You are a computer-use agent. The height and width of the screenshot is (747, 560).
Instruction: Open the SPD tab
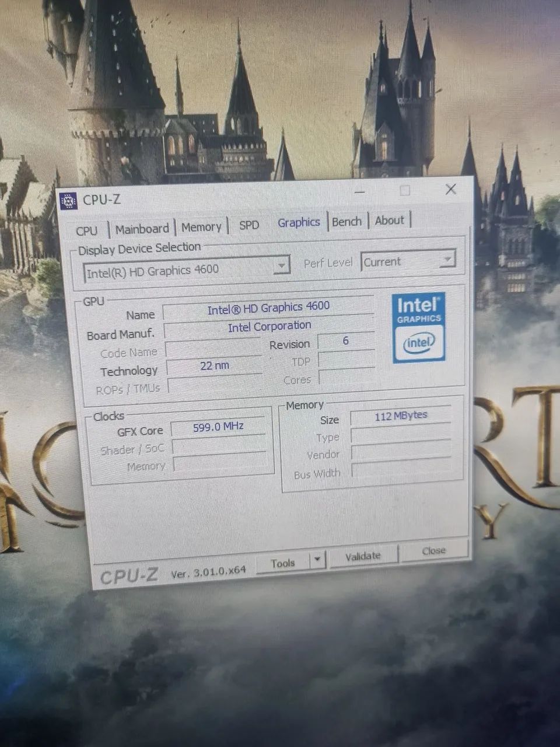pyautogui.click(x=249, y=225)
